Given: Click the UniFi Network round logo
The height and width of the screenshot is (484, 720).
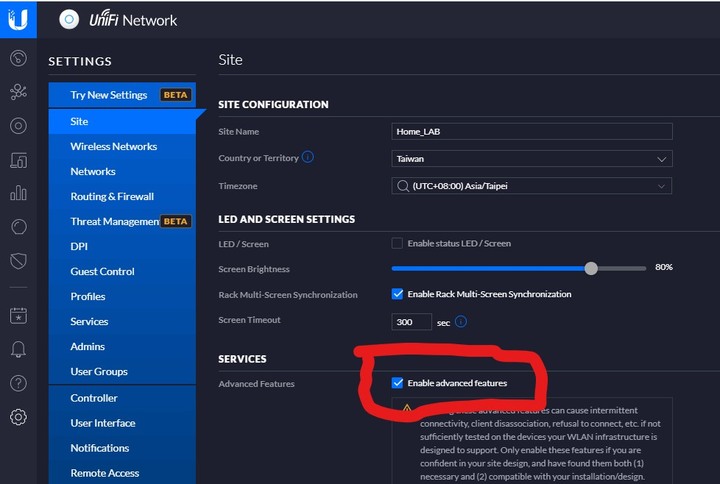Looking at the screenshot, I should 69,20.
